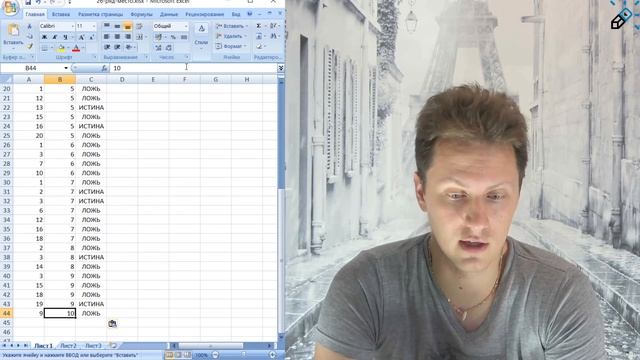Viewport: 640px width, 360px height.
Task: Click the decrease indent icon
Action: click(x=107, y=47)
